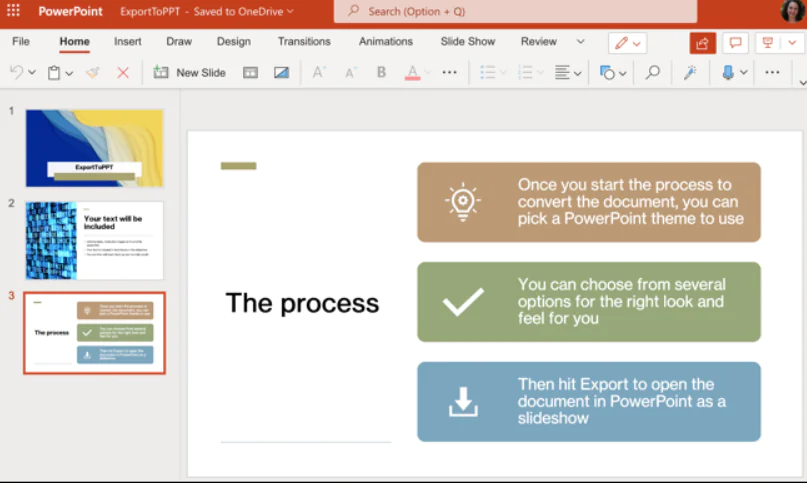Click the red Delete X icon
The width and height of the screenshot is (807, 485).
point(123,73)
